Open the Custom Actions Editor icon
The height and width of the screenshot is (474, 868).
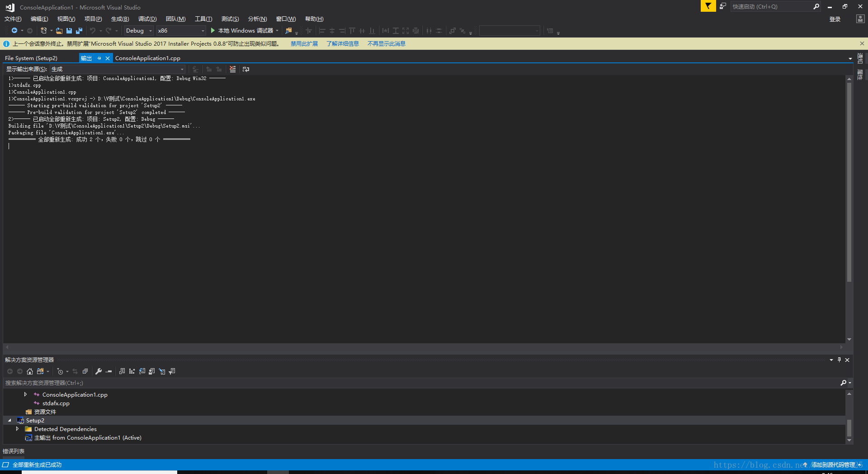[162, 371]
